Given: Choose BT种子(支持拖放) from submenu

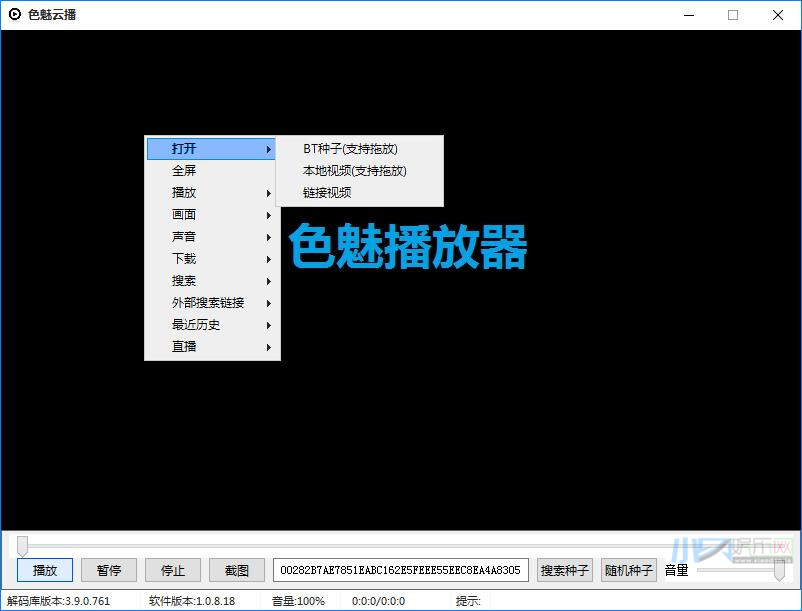Looking at the screenshot, I should click(360, 149).
